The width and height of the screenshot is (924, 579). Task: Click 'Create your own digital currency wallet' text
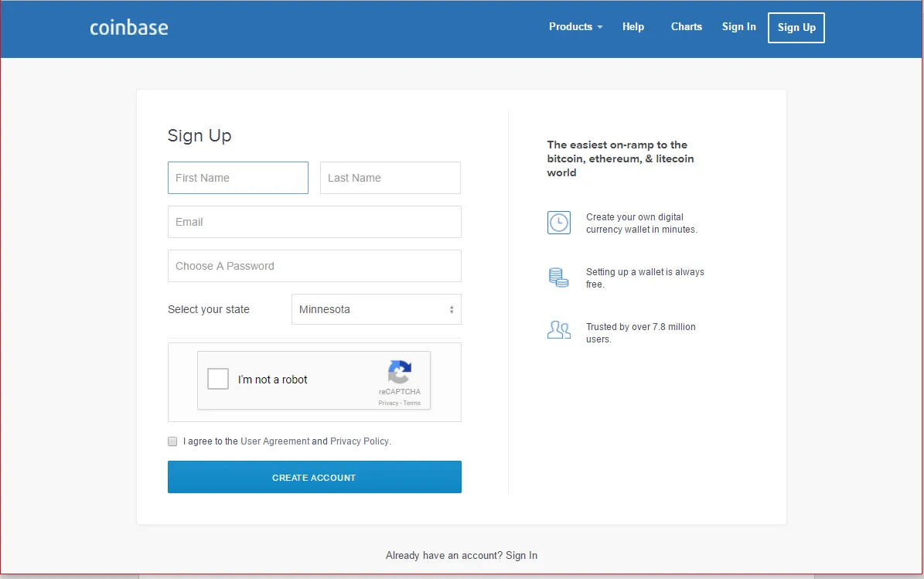tap(641, 223)
